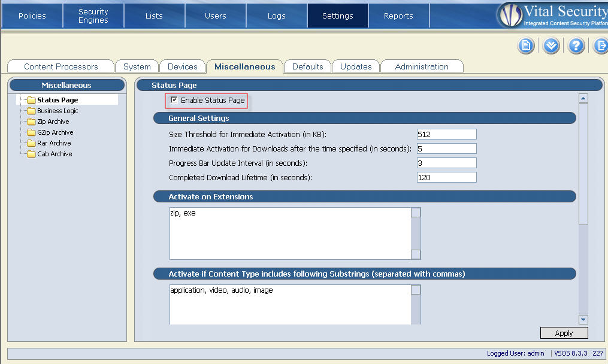Open the Reports menu

[398, 16]
